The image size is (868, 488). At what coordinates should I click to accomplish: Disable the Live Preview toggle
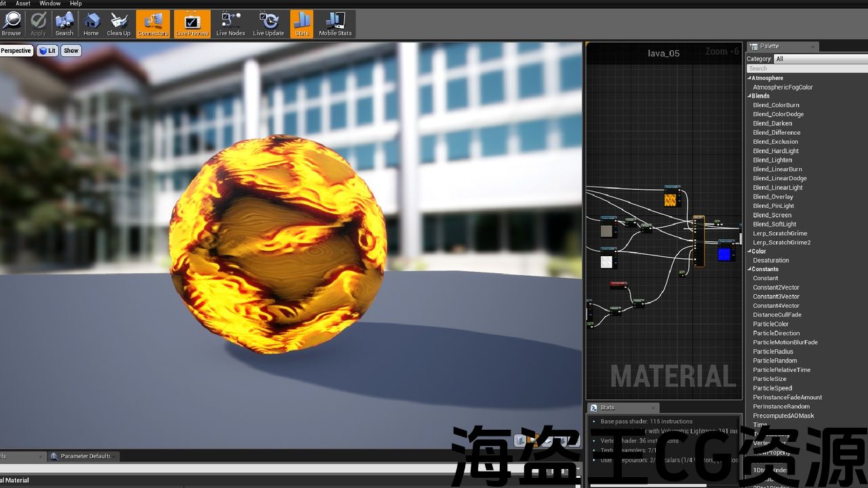(x=191, y=24)
